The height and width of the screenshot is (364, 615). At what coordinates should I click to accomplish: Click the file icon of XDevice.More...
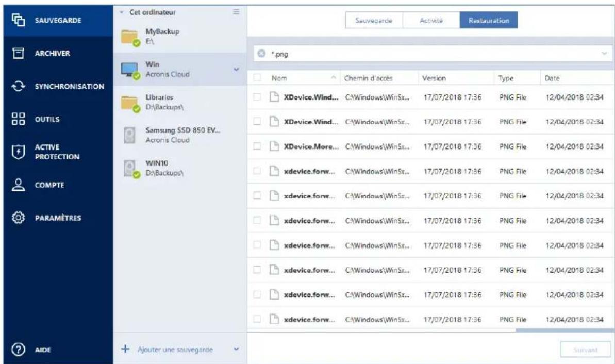275,146
